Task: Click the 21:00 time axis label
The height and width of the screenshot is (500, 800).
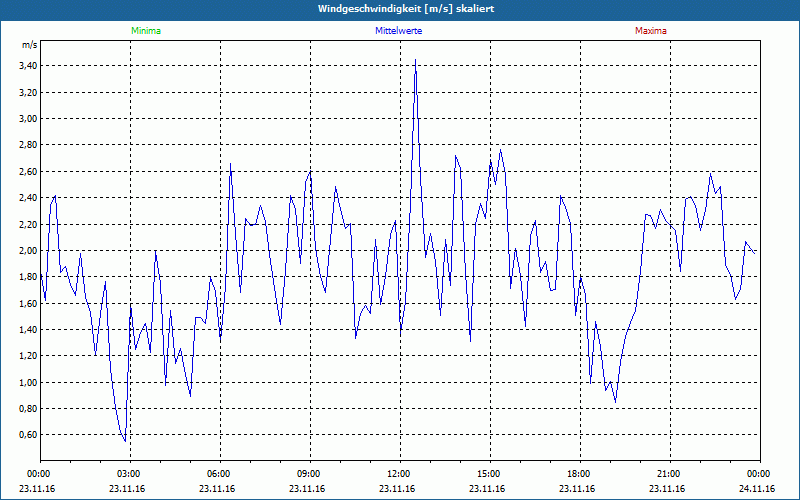Action: click(667, 474)
